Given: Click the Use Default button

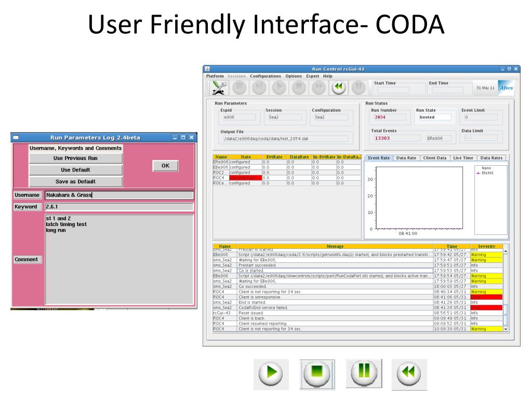Looking at the screenshot, I should click(x=75, y=170).
